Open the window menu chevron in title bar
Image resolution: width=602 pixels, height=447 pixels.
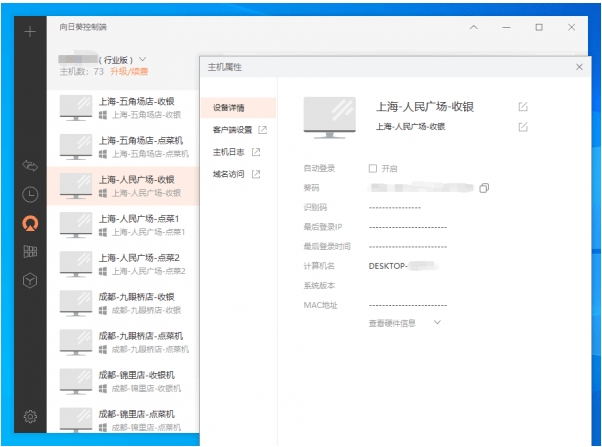coord(473,28)
